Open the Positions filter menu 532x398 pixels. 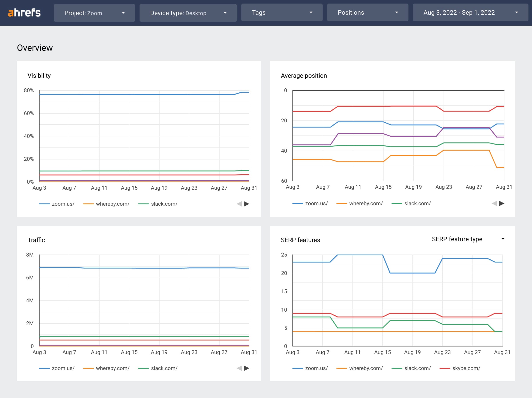367,13
